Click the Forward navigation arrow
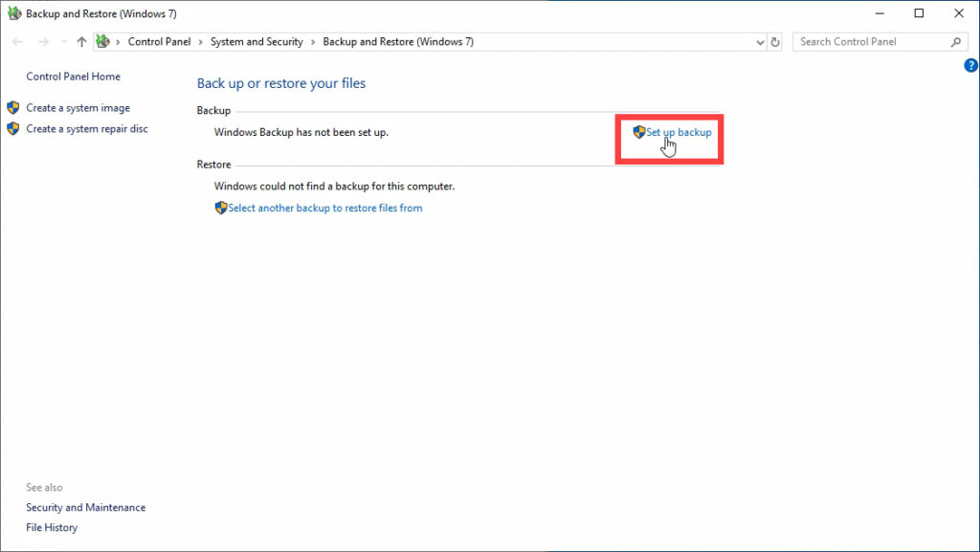The width and height of the screenshot is (980, 552). (43, 42)
